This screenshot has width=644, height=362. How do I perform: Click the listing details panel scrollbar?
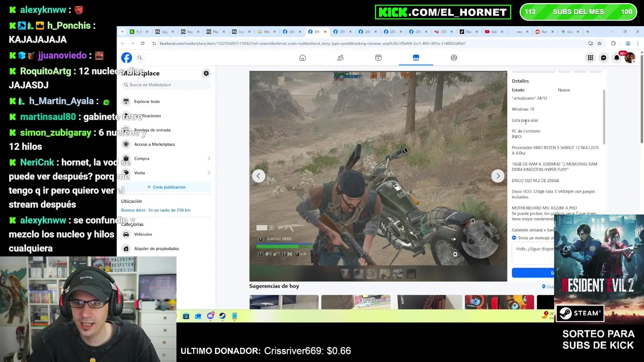[603, 117]
